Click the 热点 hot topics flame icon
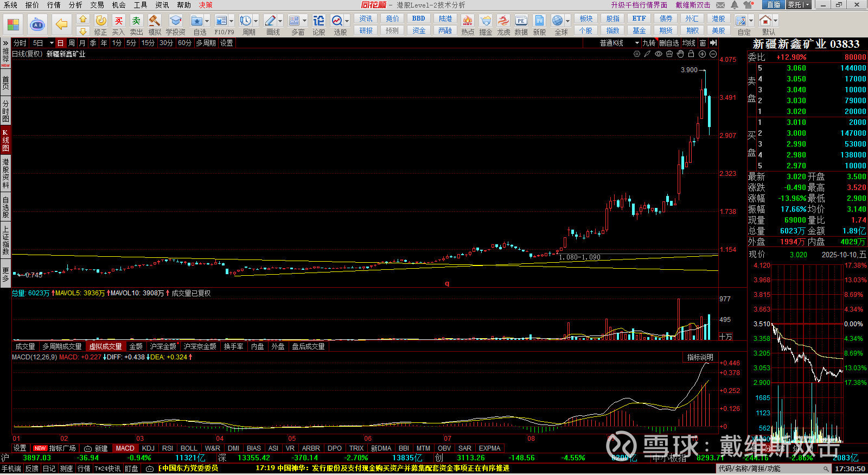The image size is (868, 475). point(468,25)
